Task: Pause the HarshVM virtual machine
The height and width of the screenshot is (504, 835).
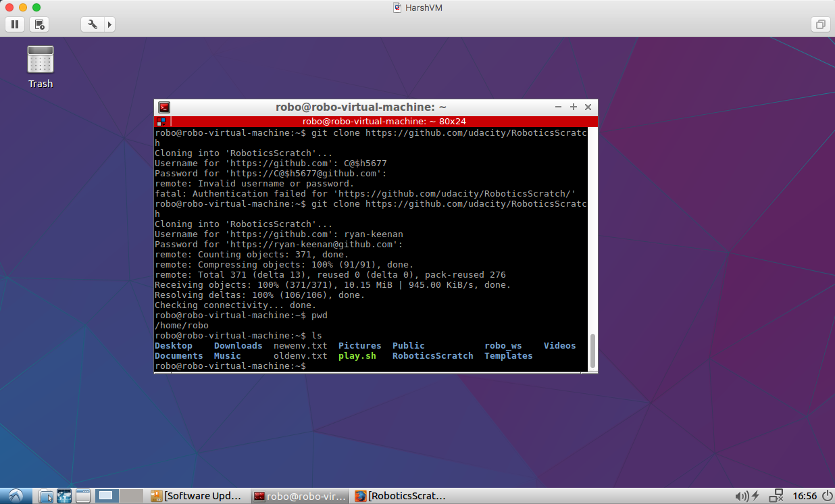Action: pos(15,24)
